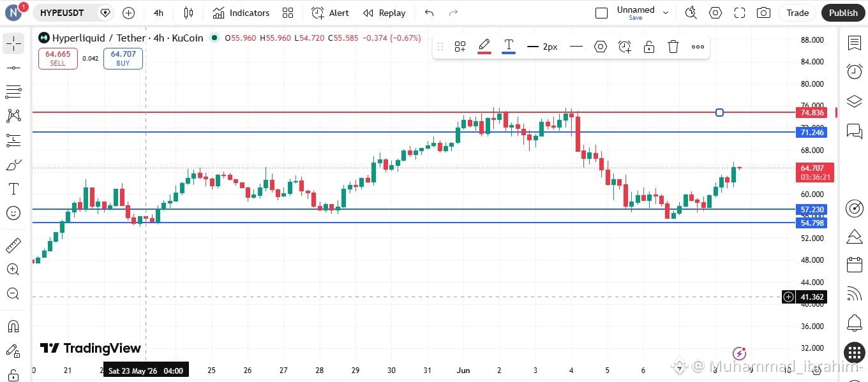Change line color with pencil swatch
This screenshot has height=382, width=868.
(484, 47)
